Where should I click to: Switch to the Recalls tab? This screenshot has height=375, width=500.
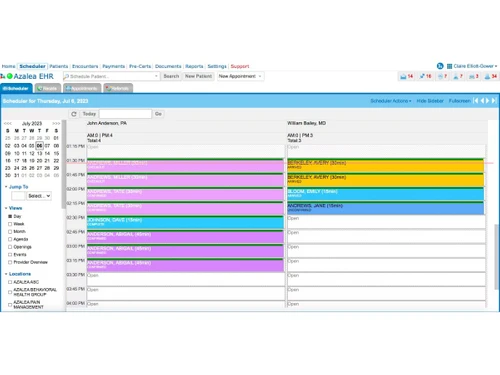(x=48, y=88)
